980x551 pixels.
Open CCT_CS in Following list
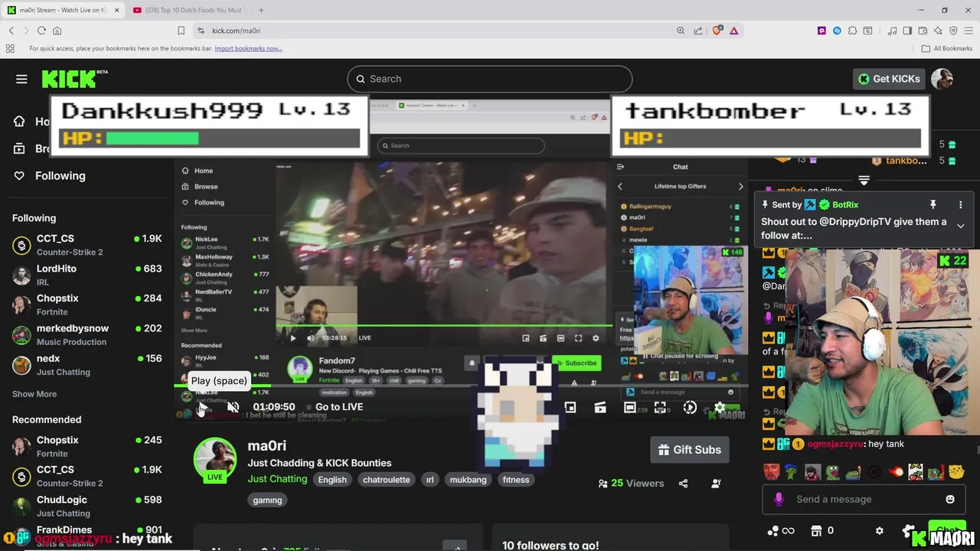[87, 245]
